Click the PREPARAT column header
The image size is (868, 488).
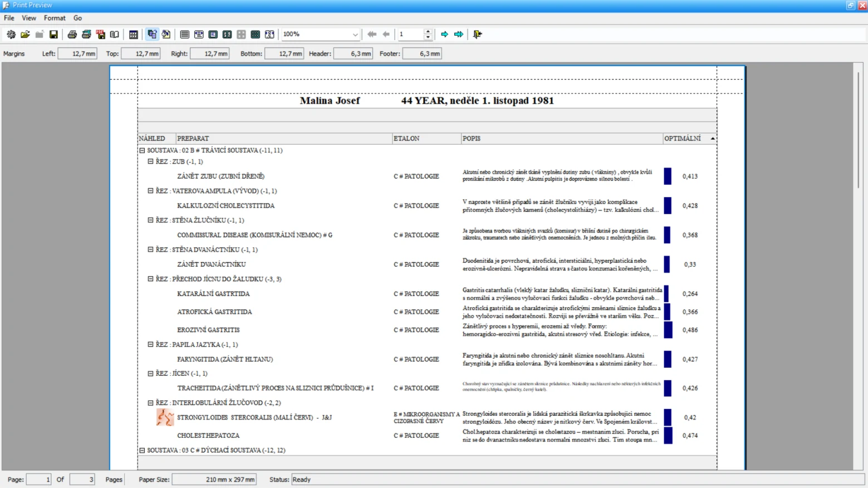[284, 139]
